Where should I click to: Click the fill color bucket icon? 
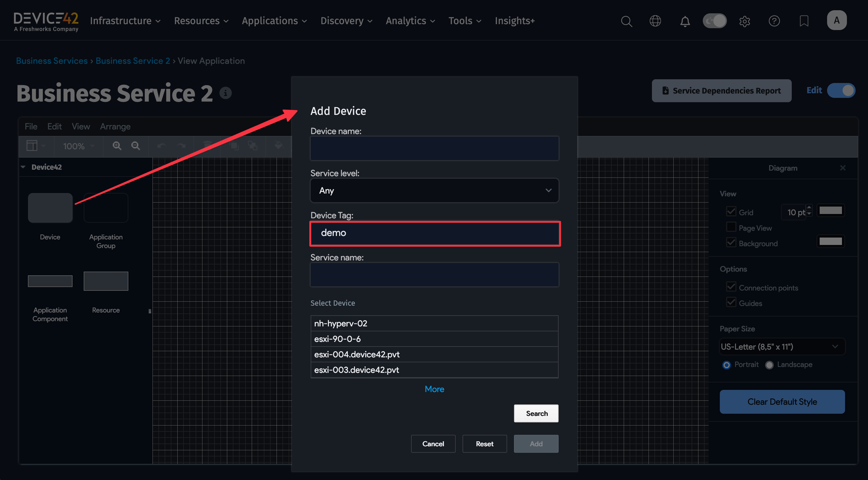pos(278,146)
